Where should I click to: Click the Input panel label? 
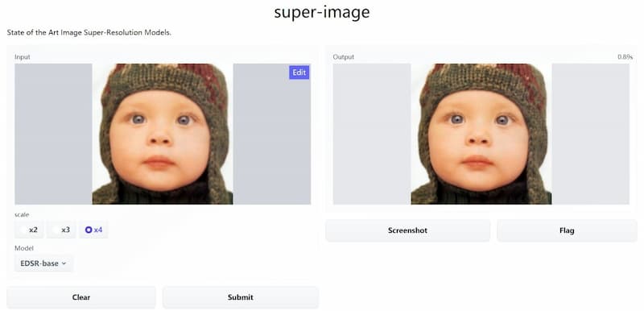coord(23,57)
